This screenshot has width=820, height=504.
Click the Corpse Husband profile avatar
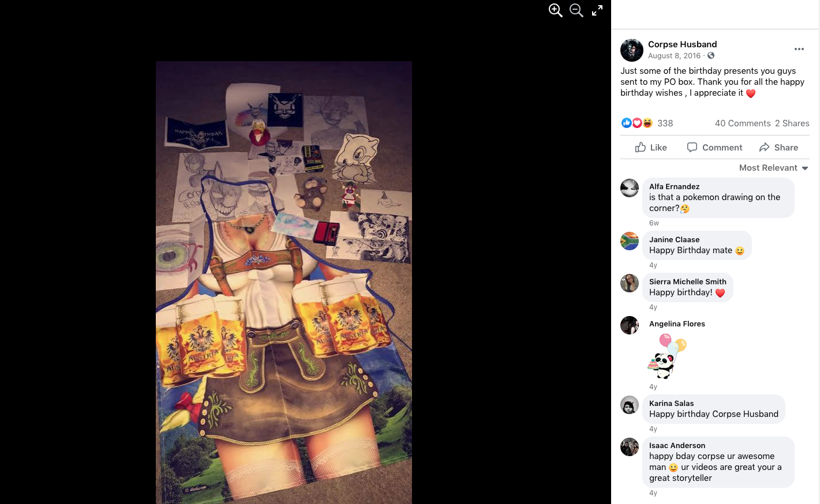pos(632,50)
